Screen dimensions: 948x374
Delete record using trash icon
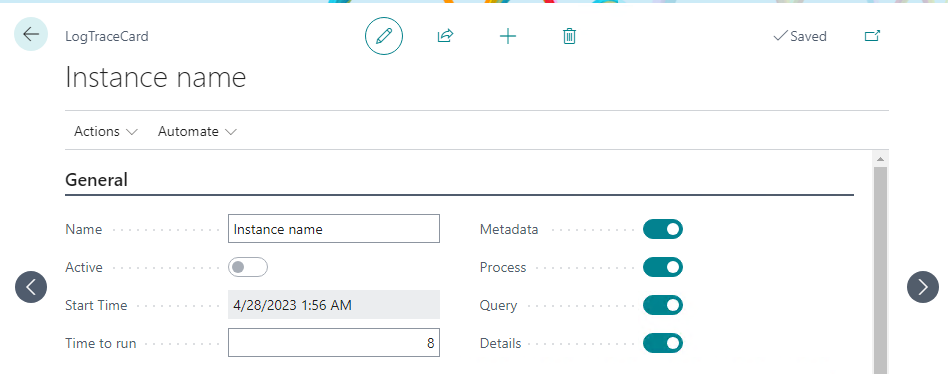[x=570, y=36]
